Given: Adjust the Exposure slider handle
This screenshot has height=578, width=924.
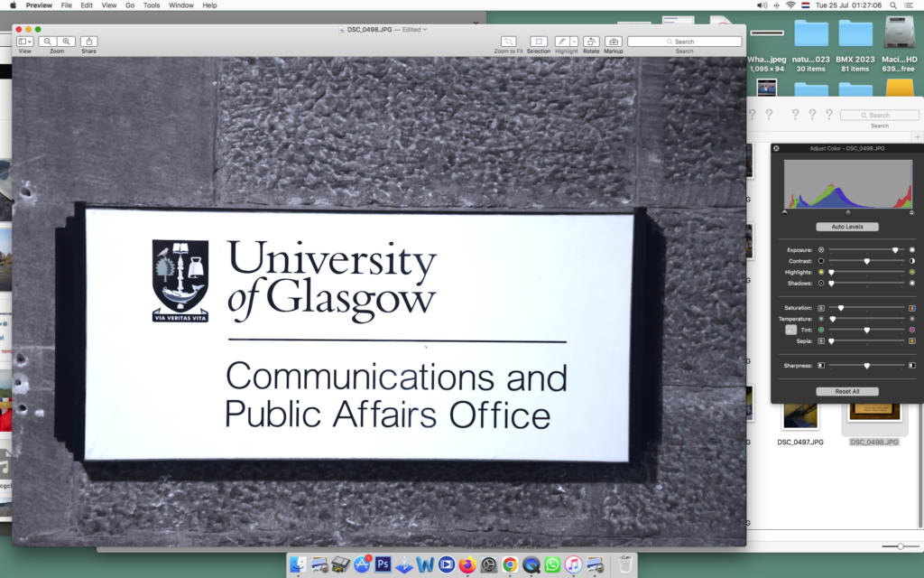Looking at the screenshot, I should [x=895, y=250].
